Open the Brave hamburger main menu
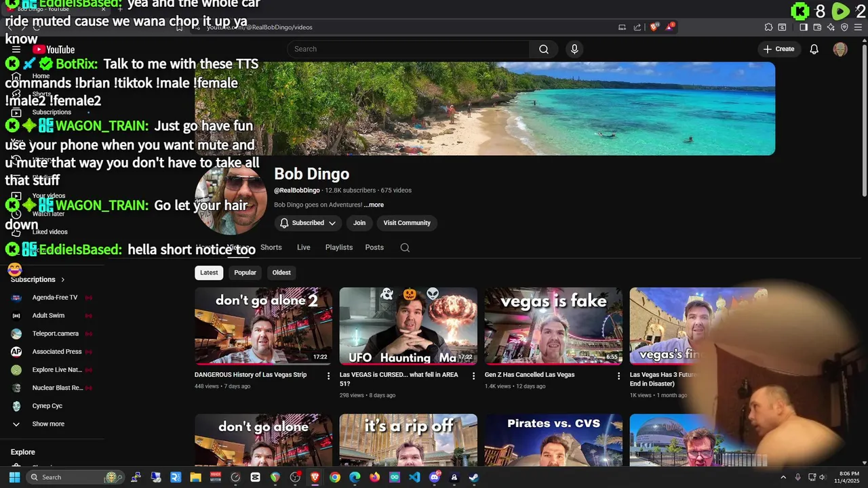 click(x=858, y=27)
